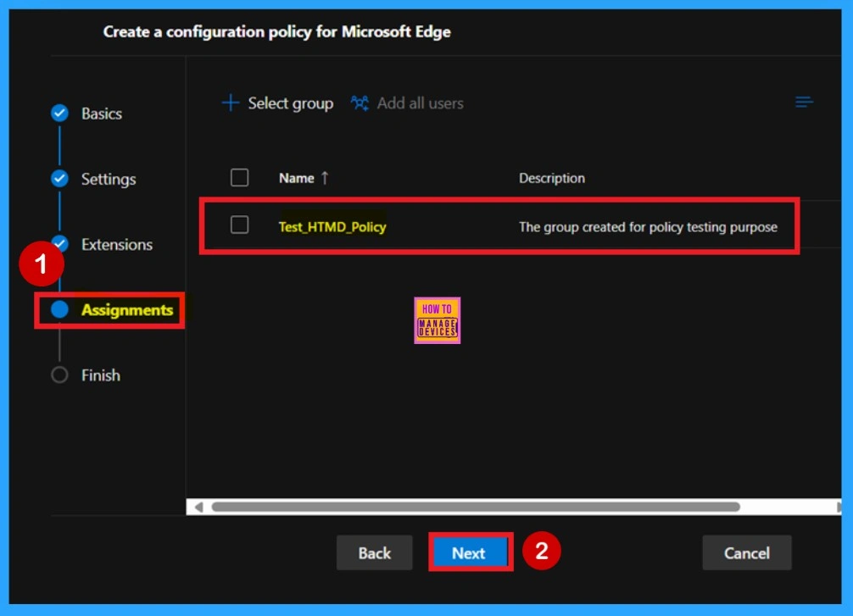
Task: Click the Finish step empty circle
Action: coord(60,375)
